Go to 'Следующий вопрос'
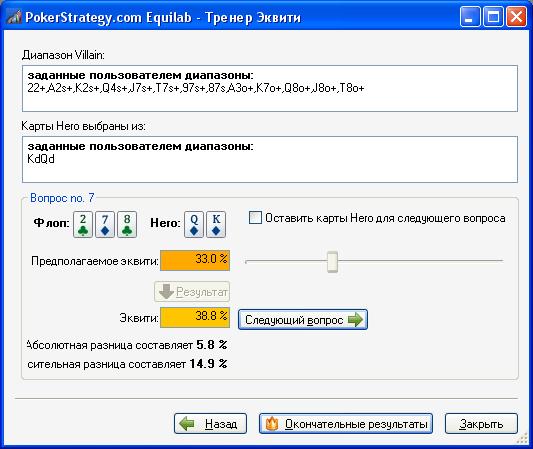This screenshot has width=533, height=449. 303,320
